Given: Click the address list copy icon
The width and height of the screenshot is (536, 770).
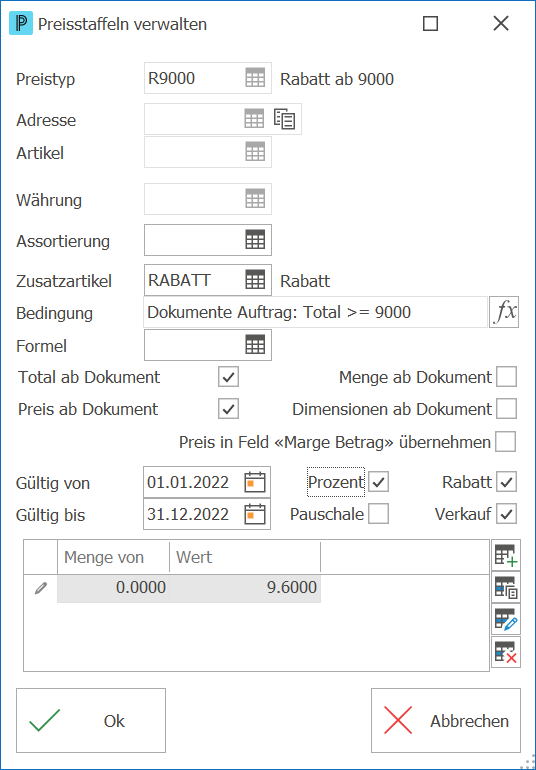Looking at the screenshot, I should click(x=285, y=119).
